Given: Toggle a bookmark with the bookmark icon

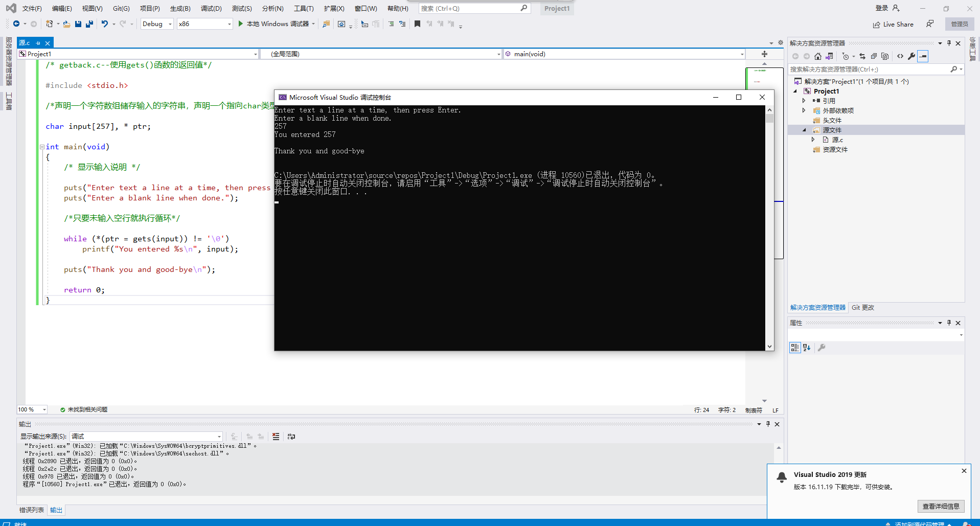Looking at the screenshot, I should pos(417,24).
